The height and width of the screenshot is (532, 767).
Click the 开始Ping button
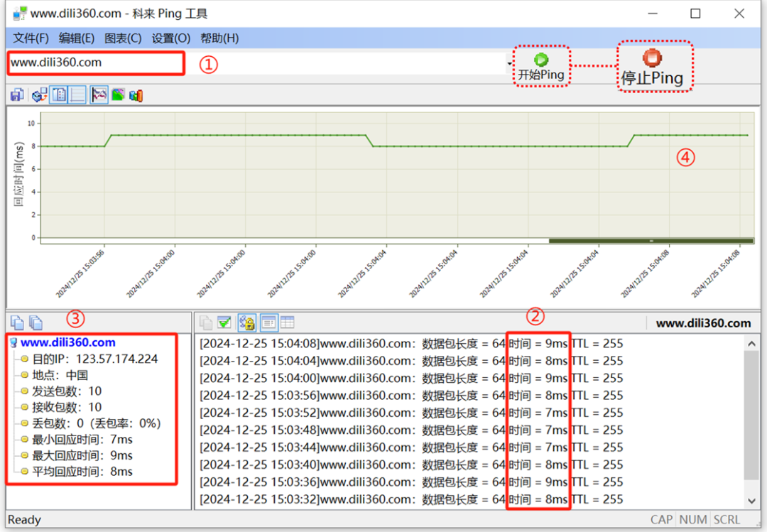click(x=541, y=67)
